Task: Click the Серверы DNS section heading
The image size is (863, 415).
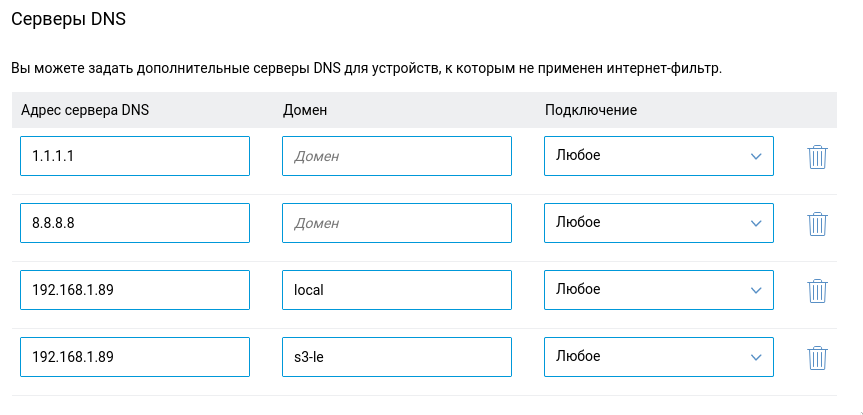Action: coord(68,19)
